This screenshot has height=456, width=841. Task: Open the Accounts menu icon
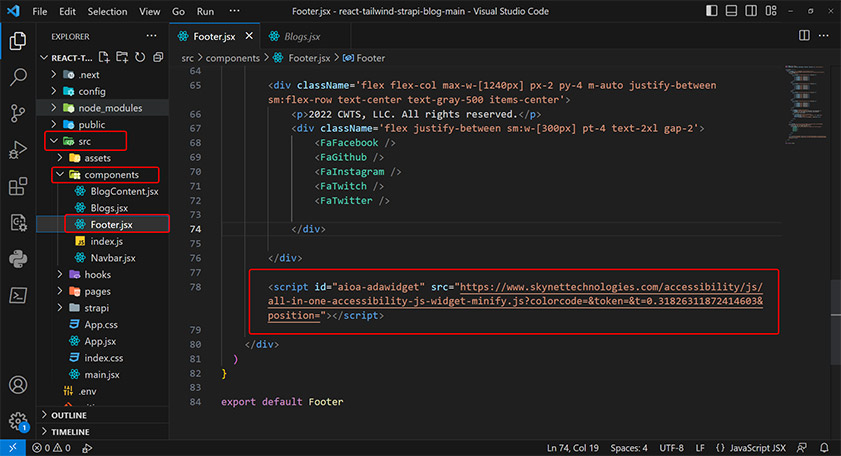pyautogui.click(x=18, y=385)
